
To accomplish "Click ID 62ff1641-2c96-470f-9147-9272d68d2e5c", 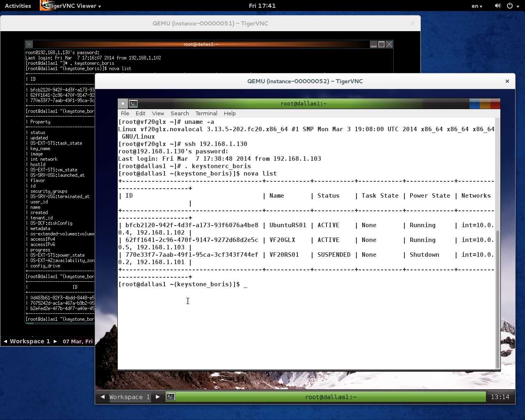I will click(x=192, y=240).
